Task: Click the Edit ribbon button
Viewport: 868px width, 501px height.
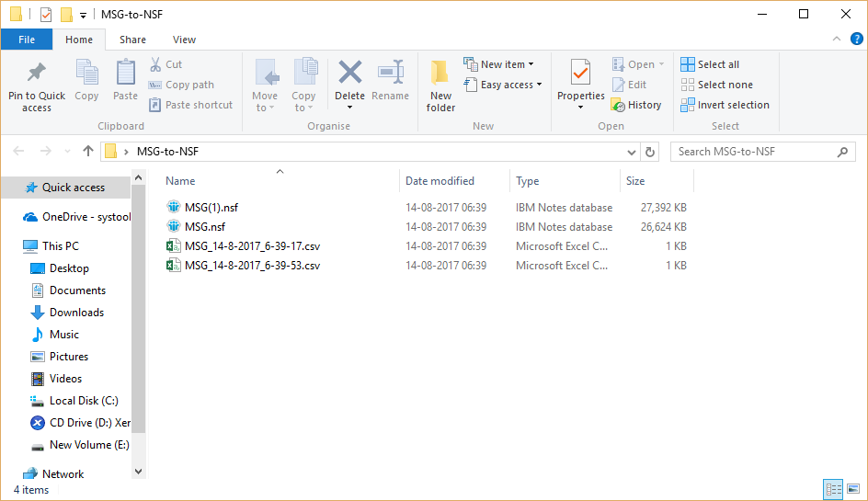Action: 630,85
